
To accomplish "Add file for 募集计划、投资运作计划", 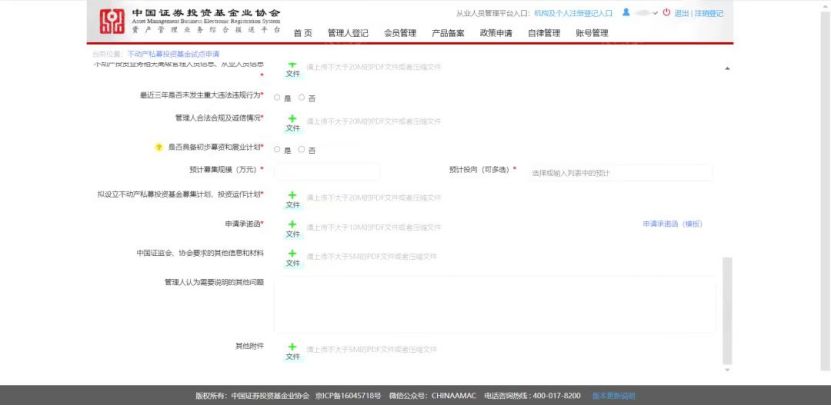I will pos(293,199).
